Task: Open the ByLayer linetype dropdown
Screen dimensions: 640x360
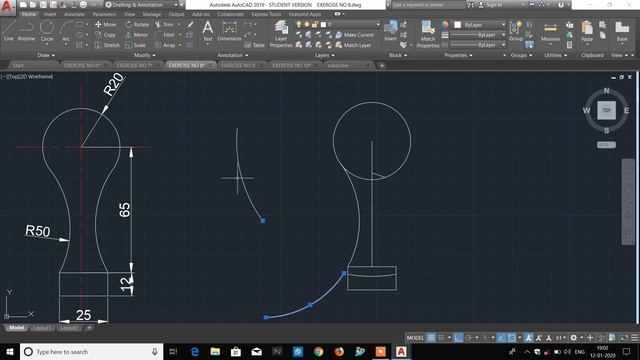Action: click(x=478, y=45)
